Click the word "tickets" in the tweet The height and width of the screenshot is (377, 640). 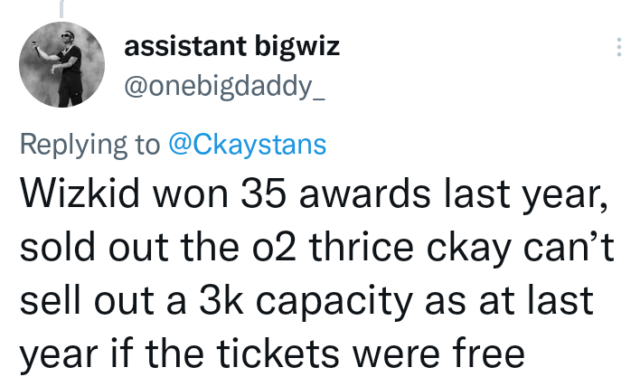[x=278, y=353]
